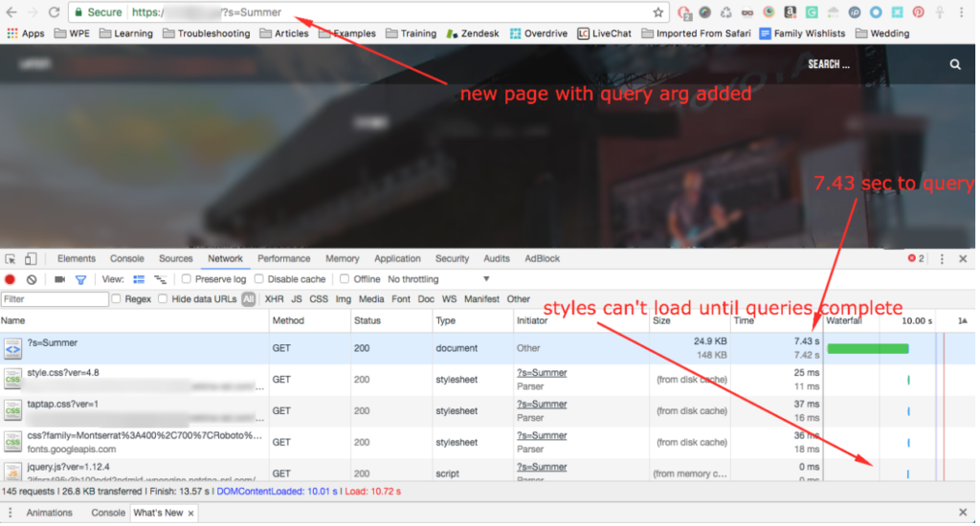The width and height of the screenshot is (980, 526).
Task: Open the Family Wishlists bookmark
Action: pyautogui.click(x=802, y=33)
